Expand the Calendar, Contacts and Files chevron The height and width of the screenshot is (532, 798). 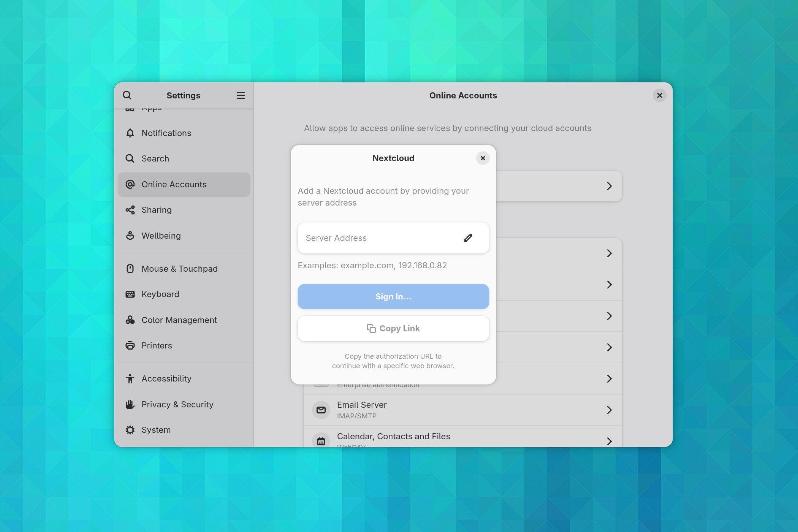[x=609, y=441]
